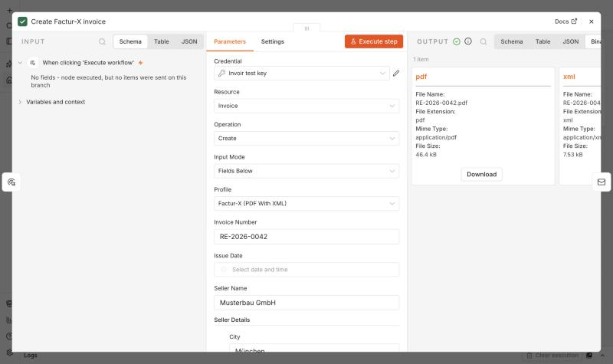Click the file name RE-2026-0042.pdf
Screen dimensions: 613x364
[441, 103]
